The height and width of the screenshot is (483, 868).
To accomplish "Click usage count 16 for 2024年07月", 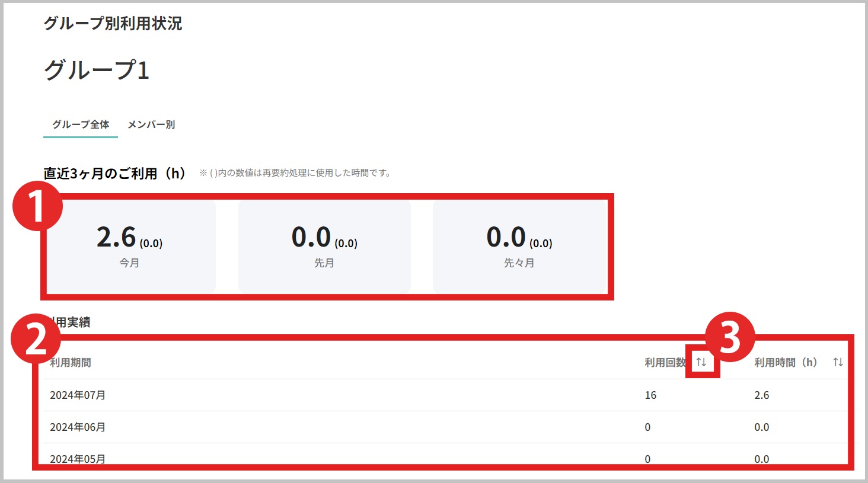I will tap(650, 395).
